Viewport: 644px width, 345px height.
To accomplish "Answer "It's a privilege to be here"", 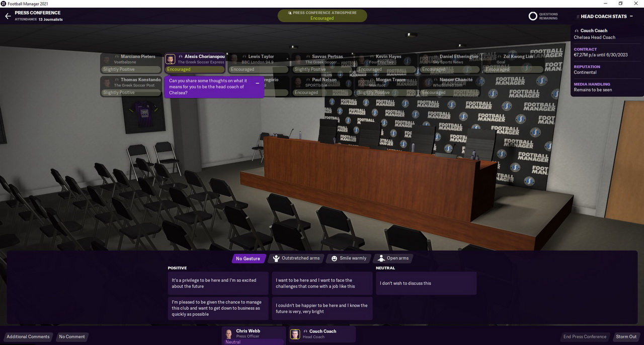I will [x=218, y=284].
